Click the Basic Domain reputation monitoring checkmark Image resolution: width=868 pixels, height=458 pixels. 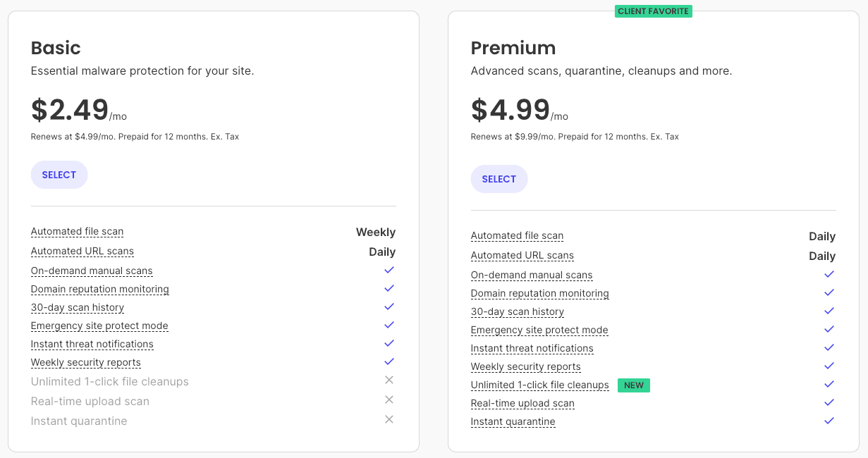389,288
